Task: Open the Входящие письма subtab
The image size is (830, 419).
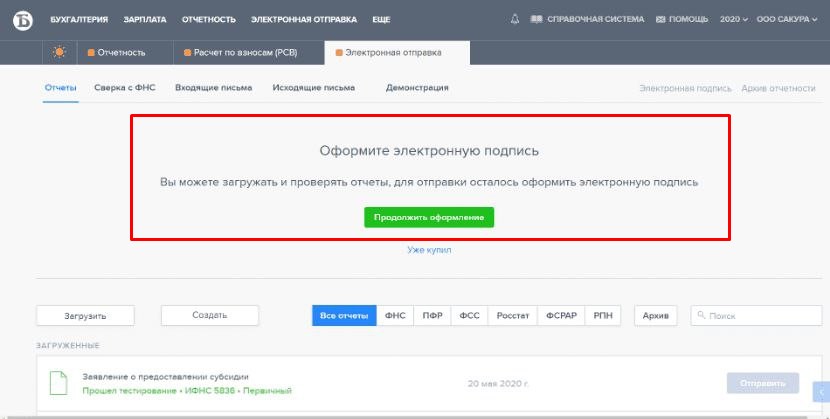Action: [213, 88]
